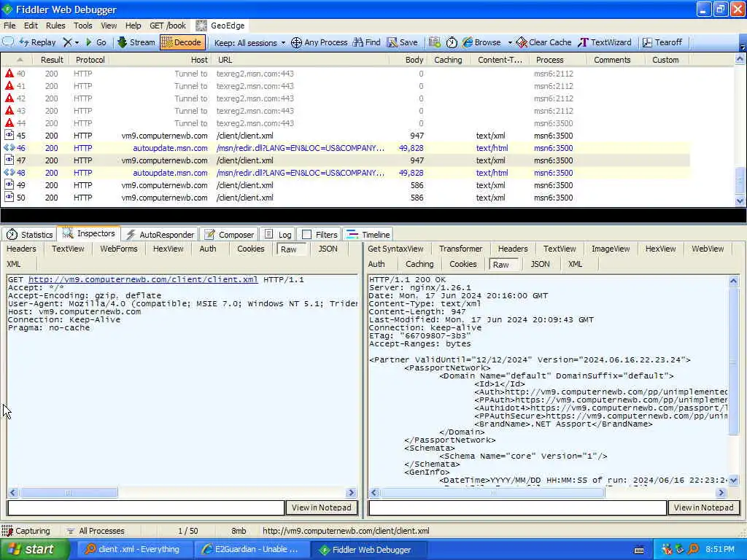Open the Windows Start menu

(x=34, y=550)
